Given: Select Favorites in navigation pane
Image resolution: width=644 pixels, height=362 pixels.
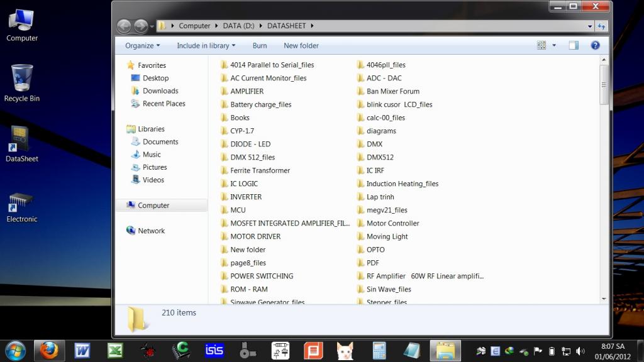Looking at the screenshot, I should (x=152, y=65).
